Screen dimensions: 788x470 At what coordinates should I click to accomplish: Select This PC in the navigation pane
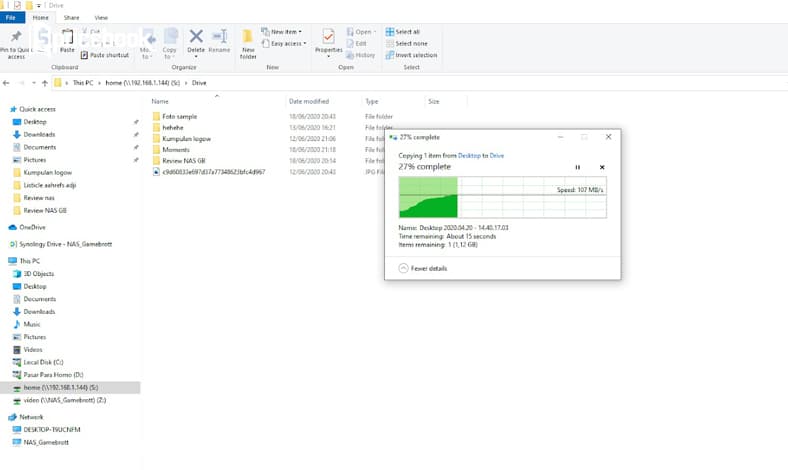click(x=30, y=261)
